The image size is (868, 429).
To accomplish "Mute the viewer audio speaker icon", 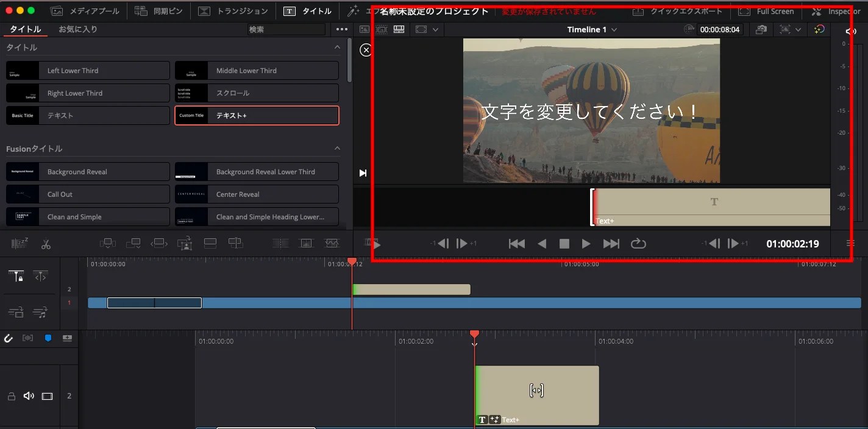I will (851, 31).
